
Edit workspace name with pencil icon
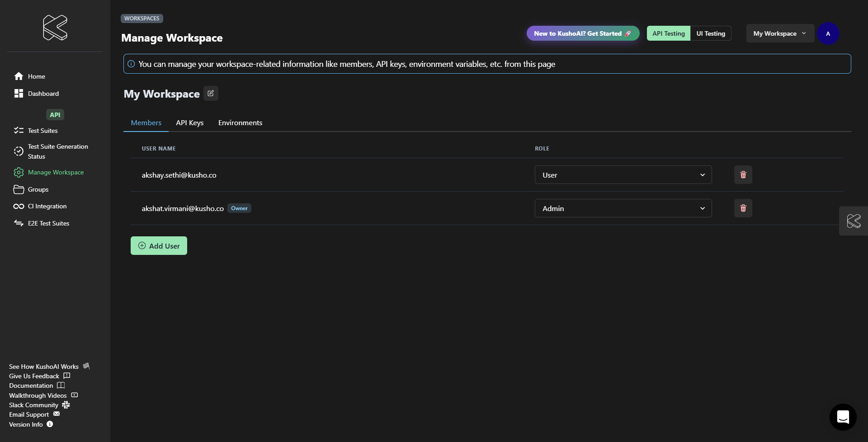[x=211, y=94]
